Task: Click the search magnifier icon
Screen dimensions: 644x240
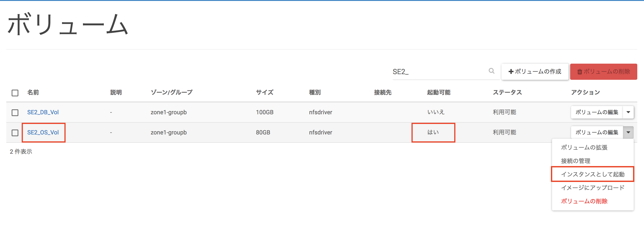Action: tap(491, 71)
